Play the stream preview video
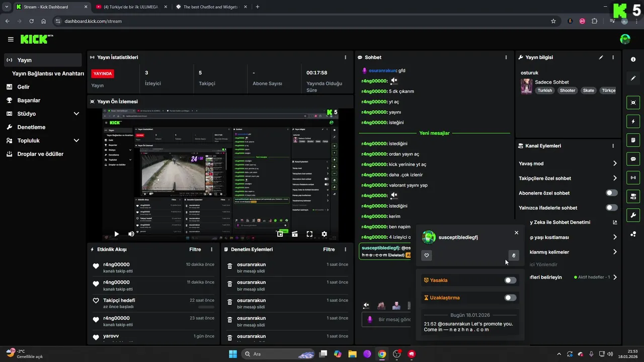 (117, 234)
